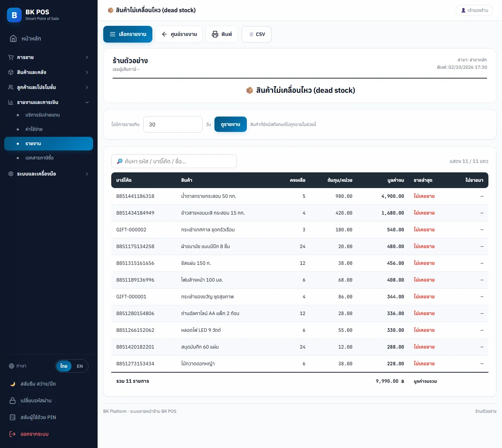Click the globe icon next to ภาษา
This screenshot has width=502, height=448.
point(12,366)
